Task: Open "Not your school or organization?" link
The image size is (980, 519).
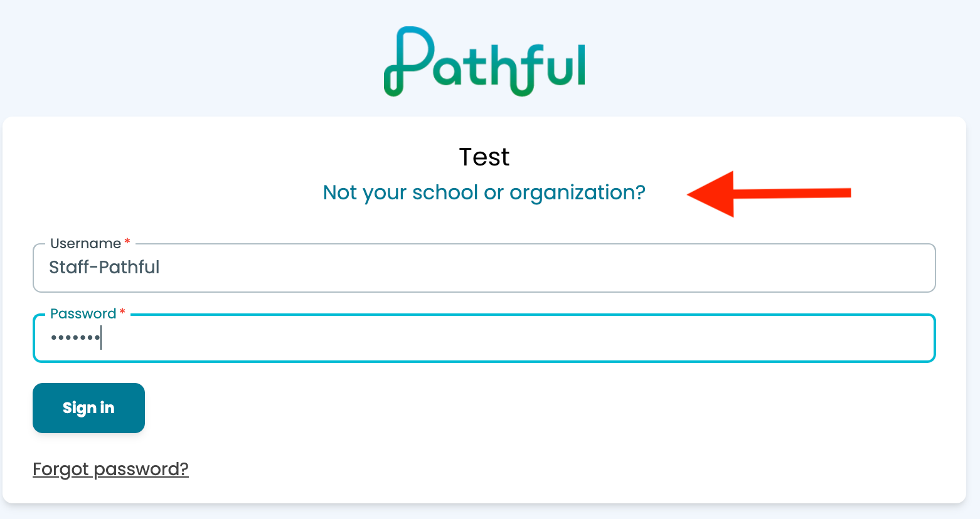Action: coord(484,192)
